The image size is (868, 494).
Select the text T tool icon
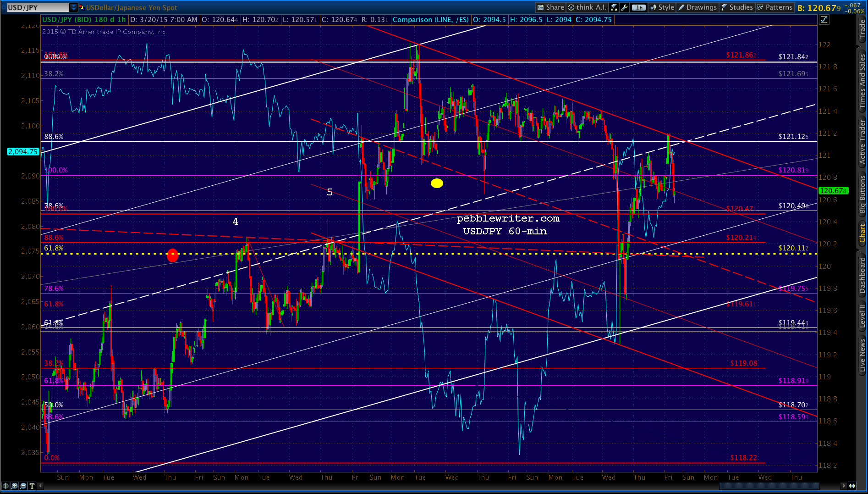[x=32, y=486]
